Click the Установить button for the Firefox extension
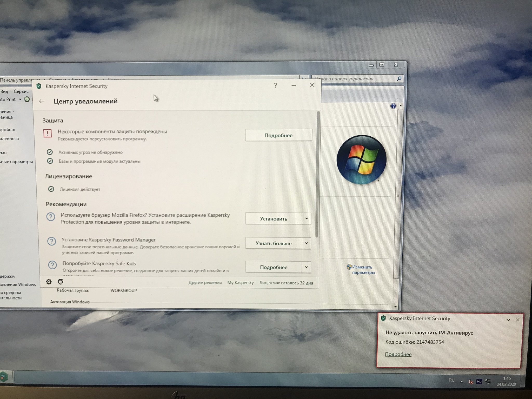The width and height of the screenshot is (532, 399). click(x=274, y=219)
